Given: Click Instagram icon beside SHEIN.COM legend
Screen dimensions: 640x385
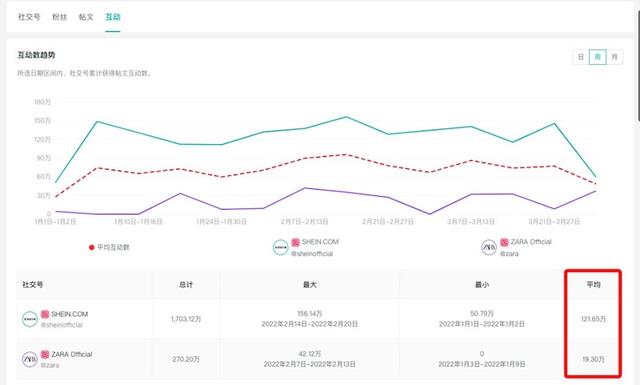Looking at the screenshot, I should click(x=296, y=242).
